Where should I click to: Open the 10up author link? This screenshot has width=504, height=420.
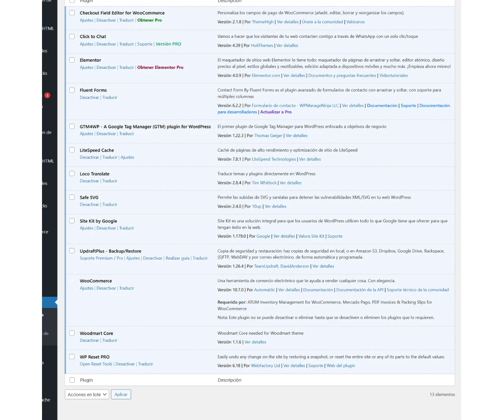tap(257, 207)
